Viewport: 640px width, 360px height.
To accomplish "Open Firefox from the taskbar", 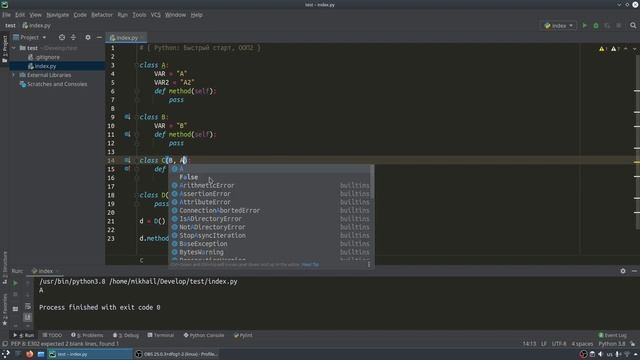I will tap(29, 354).
